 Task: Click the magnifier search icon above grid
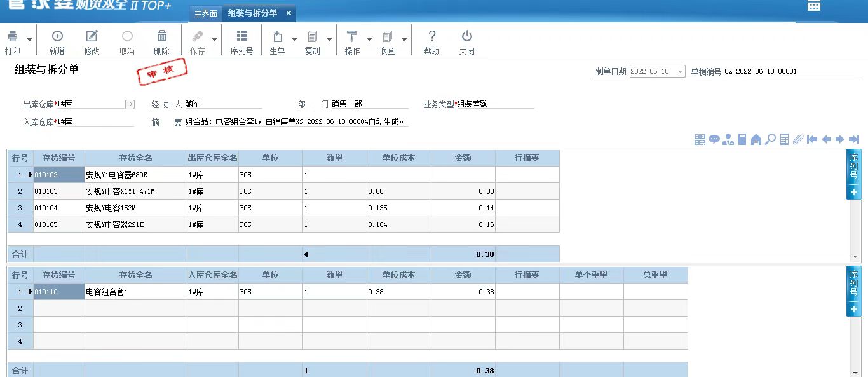coord(770,139)
